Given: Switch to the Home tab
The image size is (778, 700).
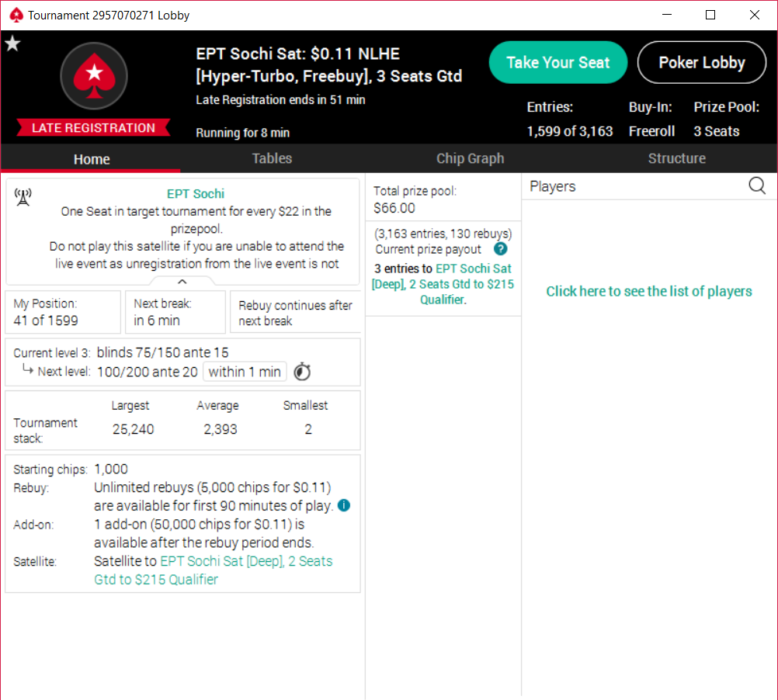Looking at the screenshot, I should (92, 159).
